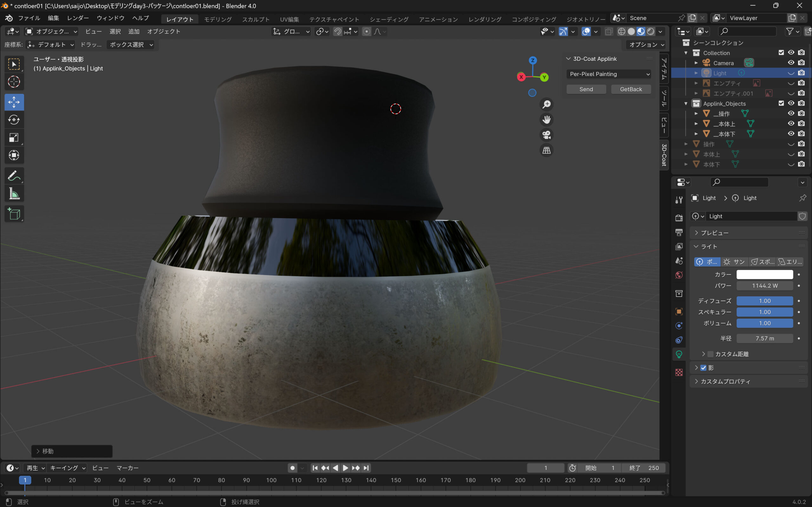Toggle camera view icon in viewport
The height and width of the screenshot is (507, 812).
tap(546, 135)
